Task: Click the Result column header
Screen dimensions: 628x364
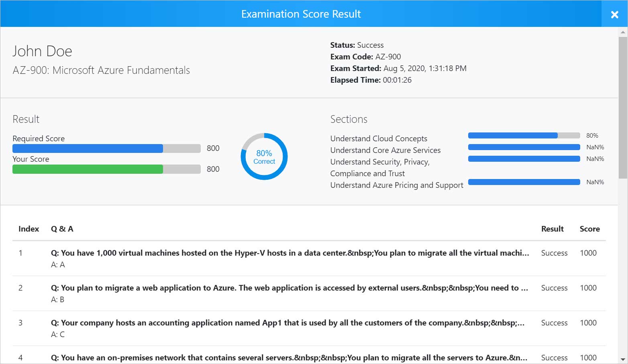Action: [x=553, y=229]
